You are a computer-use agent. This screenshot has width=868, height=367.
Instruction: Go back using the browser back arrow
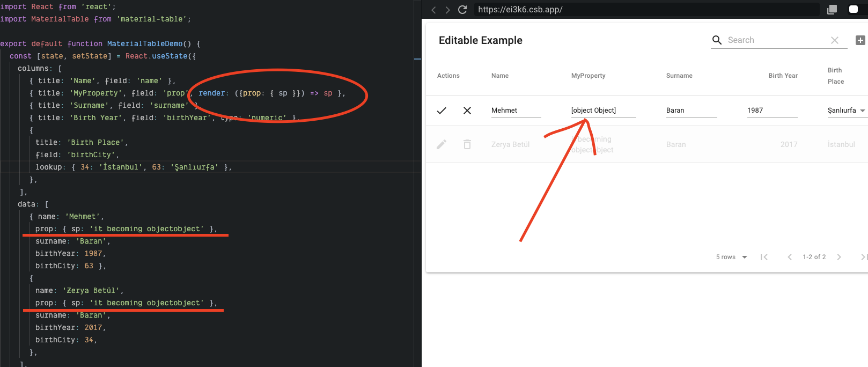point(433,10)
